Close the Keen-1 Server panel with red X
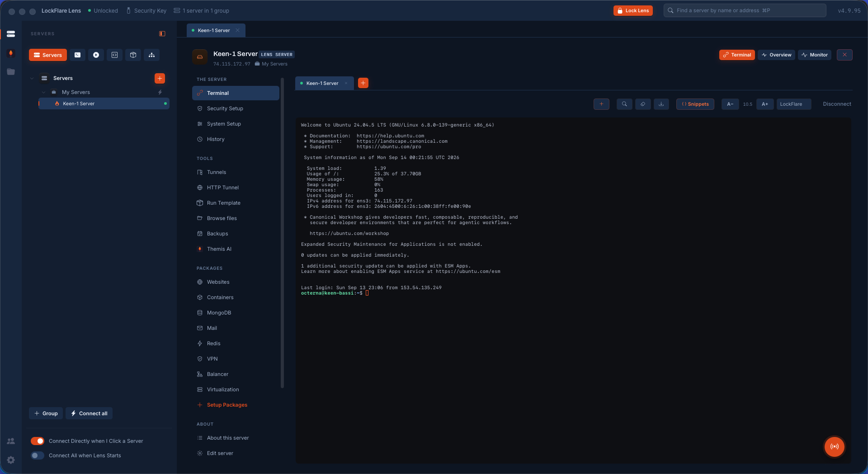The width and height of the screenshot is (868, 474). point(844,55)
